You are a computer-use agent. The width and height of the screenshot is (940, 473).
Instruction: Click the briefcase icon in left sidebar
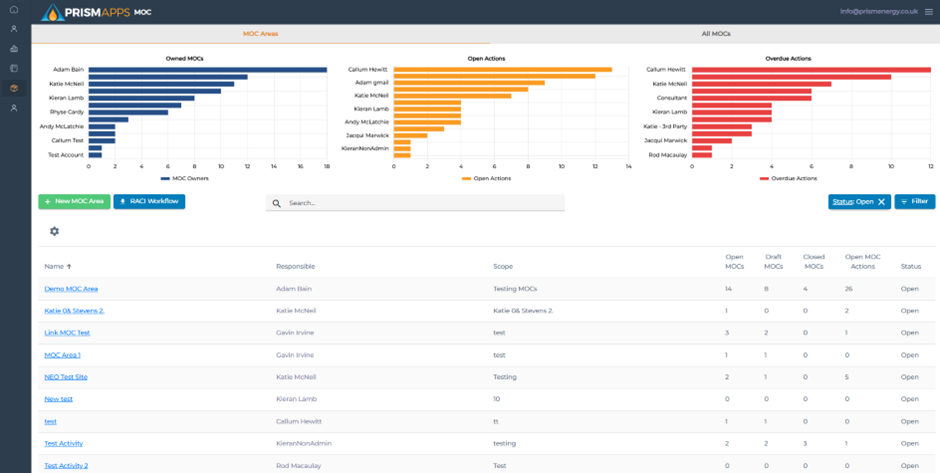(x=14, y=49)
